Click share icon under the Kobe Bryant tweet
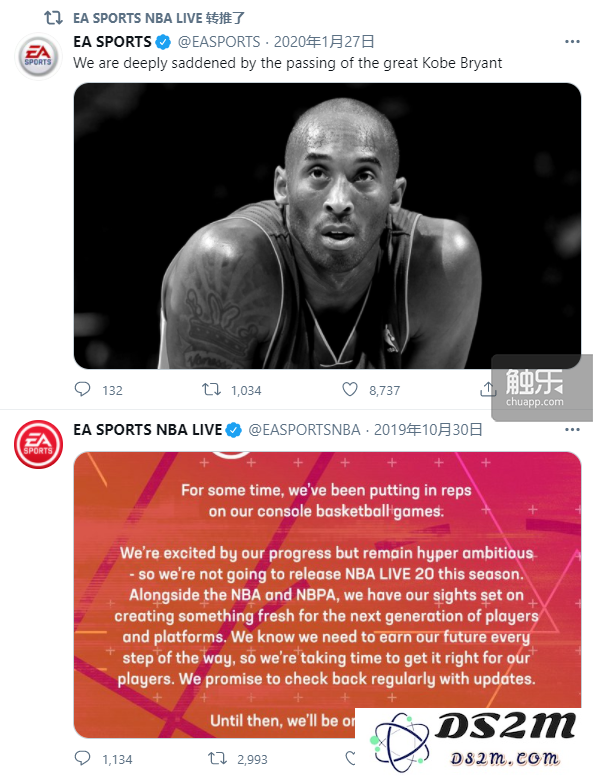The image size is (593, 776). (488, 389)
